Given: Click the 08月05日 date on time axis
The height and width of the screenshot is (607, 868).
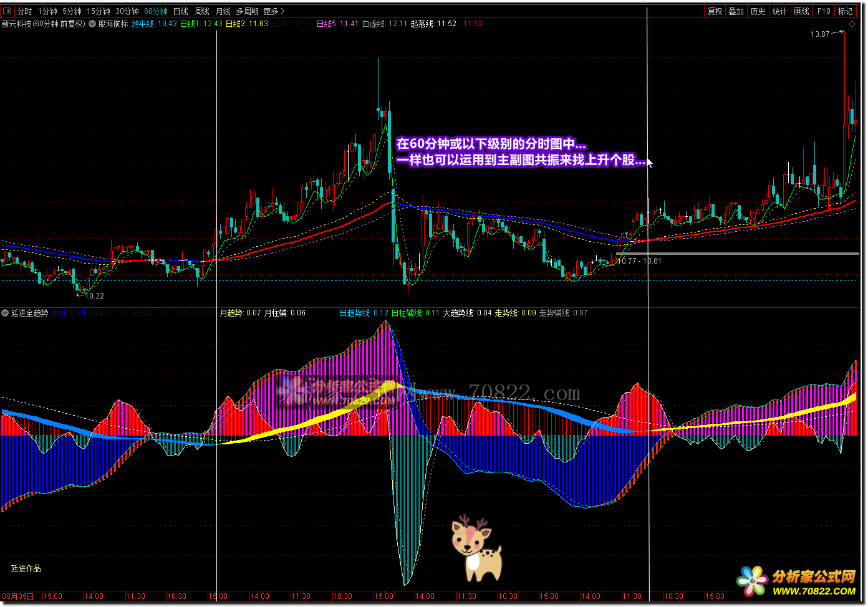Looking at the screenshot, I should tap(18, 596).
